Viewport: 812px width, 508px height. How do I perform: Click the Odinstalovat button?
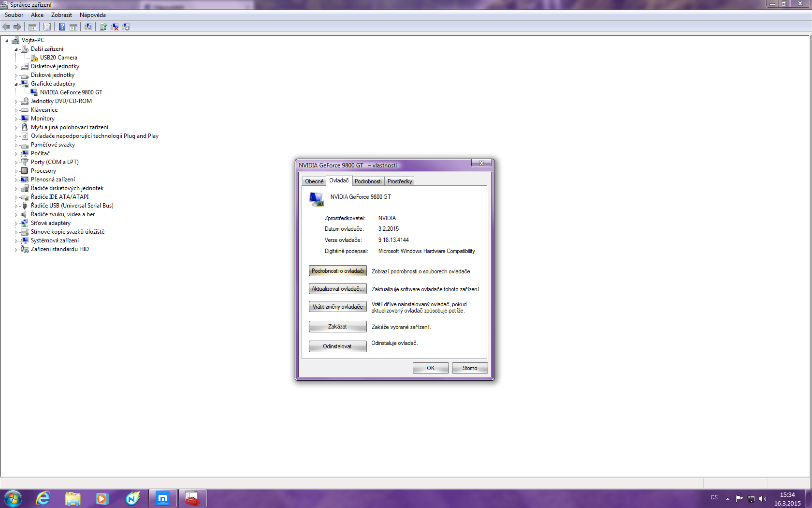337,346
